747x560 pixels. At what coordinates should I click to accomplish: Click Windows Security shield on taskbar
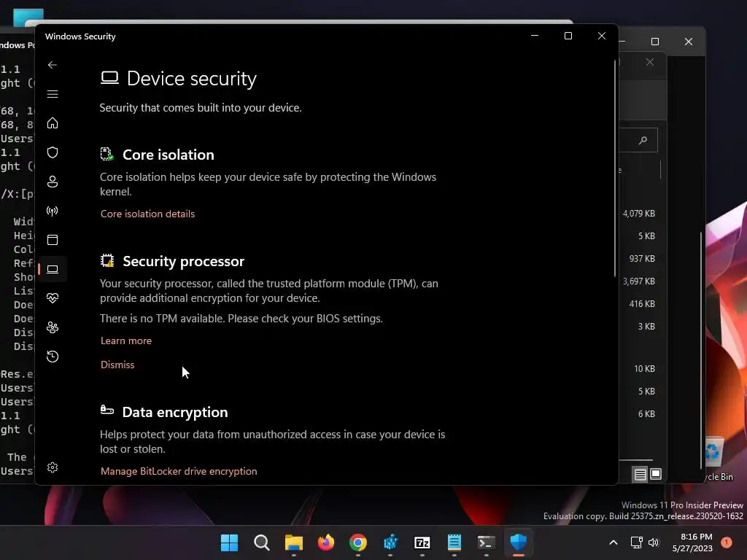(519, 542)
